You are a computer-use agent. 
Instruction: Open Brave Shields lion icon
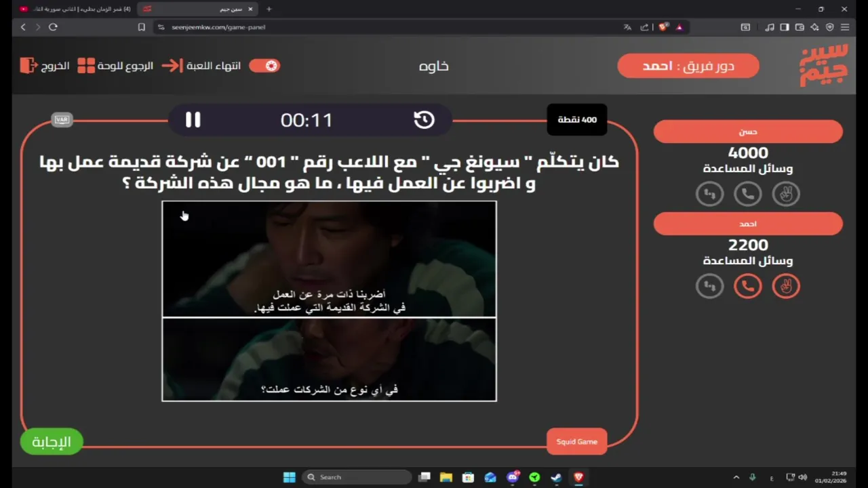663,27
